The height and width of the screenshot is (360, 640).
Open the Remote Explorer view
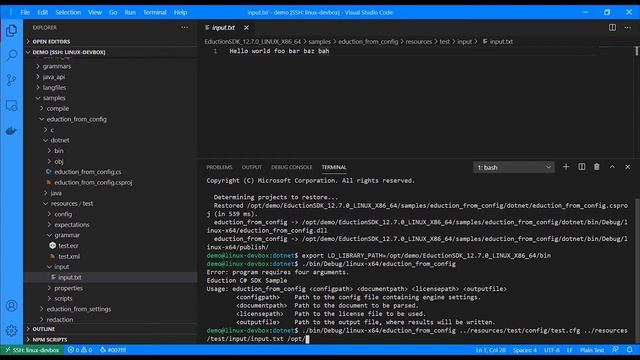(11, 105)
